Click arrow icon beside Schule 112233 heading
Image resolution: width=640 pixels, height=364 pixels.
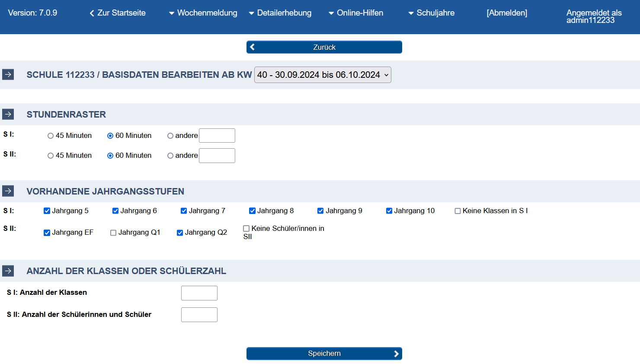(8, 74)
